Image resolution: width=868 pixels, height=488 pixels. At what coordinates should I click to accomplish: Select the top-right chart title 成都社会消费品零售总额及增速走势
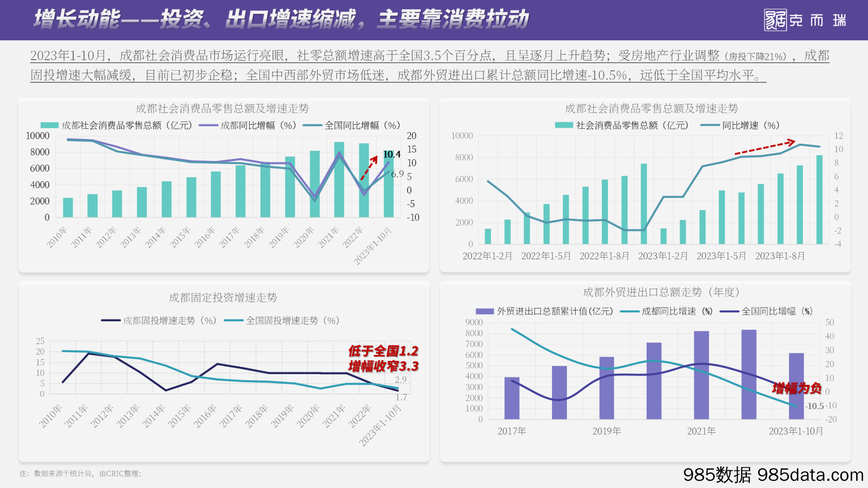(651, 108)
